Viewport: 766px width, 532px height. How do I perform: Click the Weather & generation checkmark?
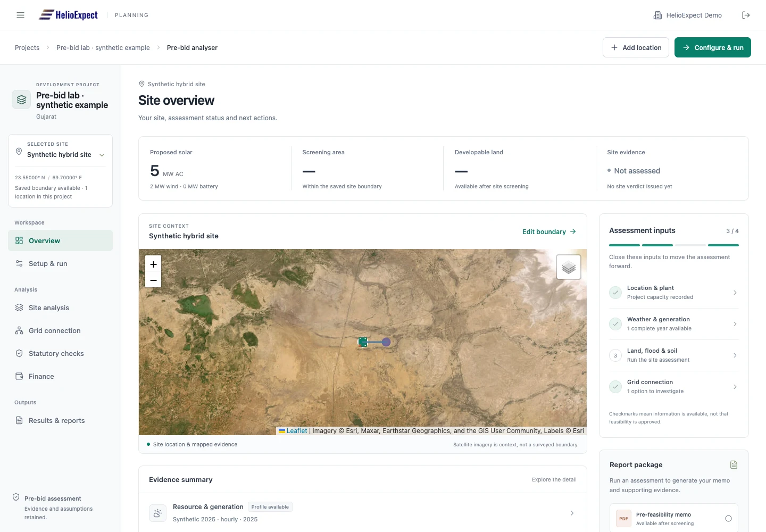615,324
